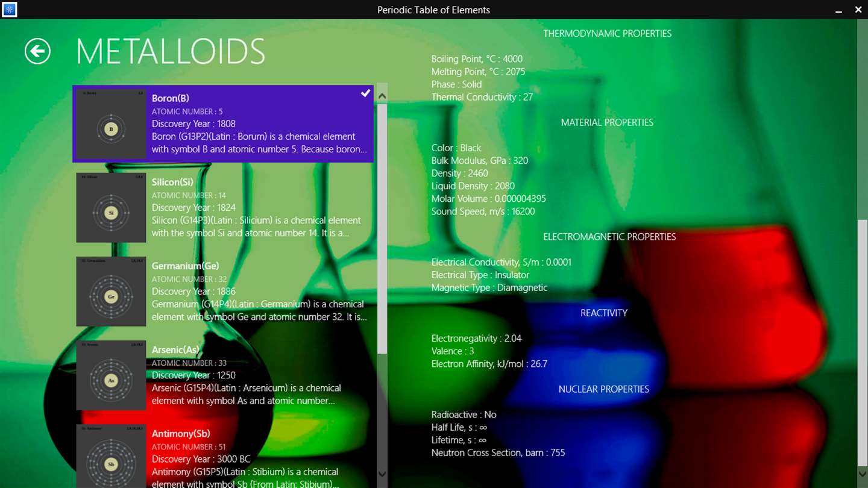Click Arsenic's ATOMIC NUMBER : 33 label
Viewport: 868px width, 488px height.
tap(189, 363)
